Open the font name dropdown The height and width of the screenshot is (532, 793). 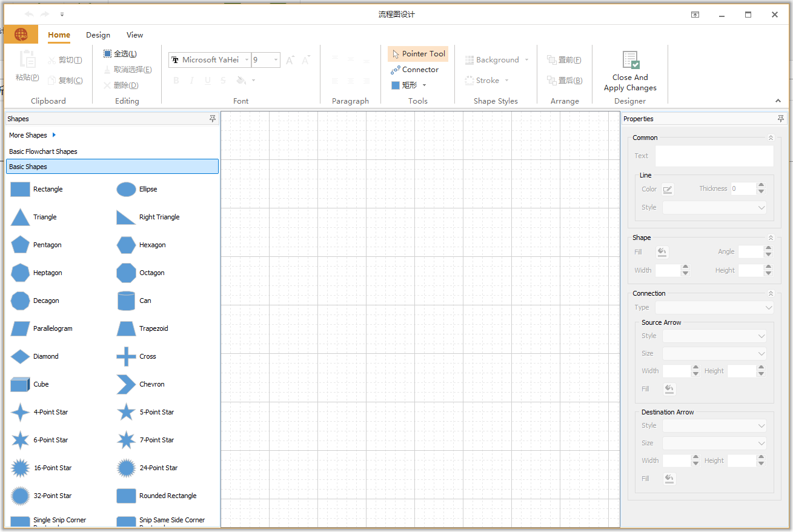[x=247, y=60]
